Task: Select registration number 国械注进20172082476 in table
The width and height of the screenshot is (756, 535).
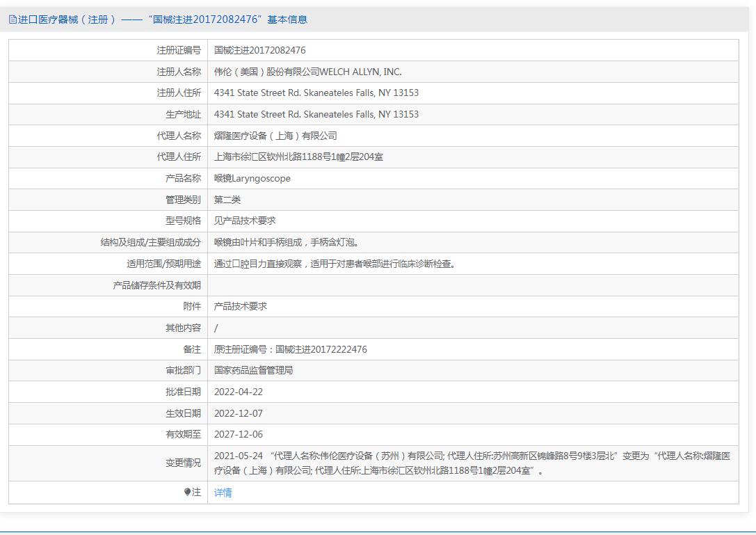Action: (260, 50)
